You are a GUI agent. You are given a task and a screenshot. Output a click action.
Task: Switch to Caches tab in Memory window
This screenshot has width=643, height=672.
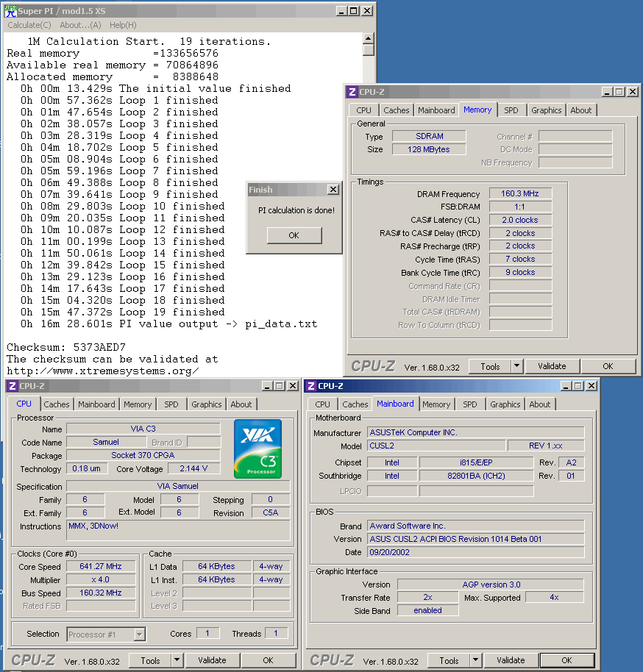[x=396, y=110]
